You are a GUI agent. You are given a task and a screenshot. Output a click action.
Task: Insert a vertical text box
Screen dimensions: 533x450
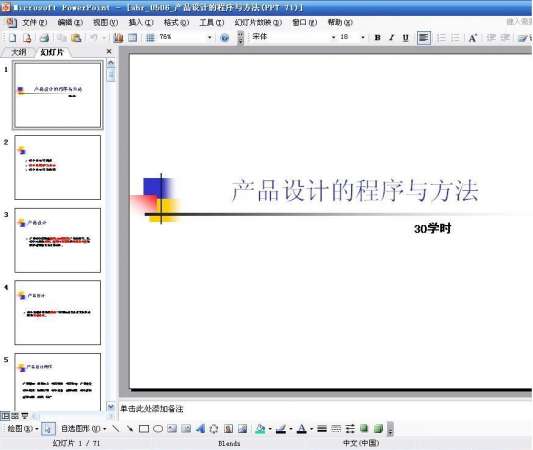186,429
